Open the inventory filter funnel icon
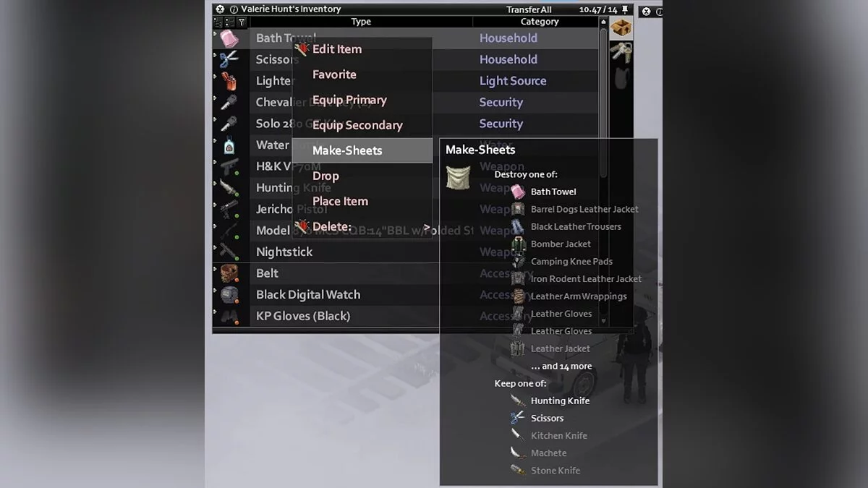The height and width of the screenshot is (488, 868). pos(242,22)
